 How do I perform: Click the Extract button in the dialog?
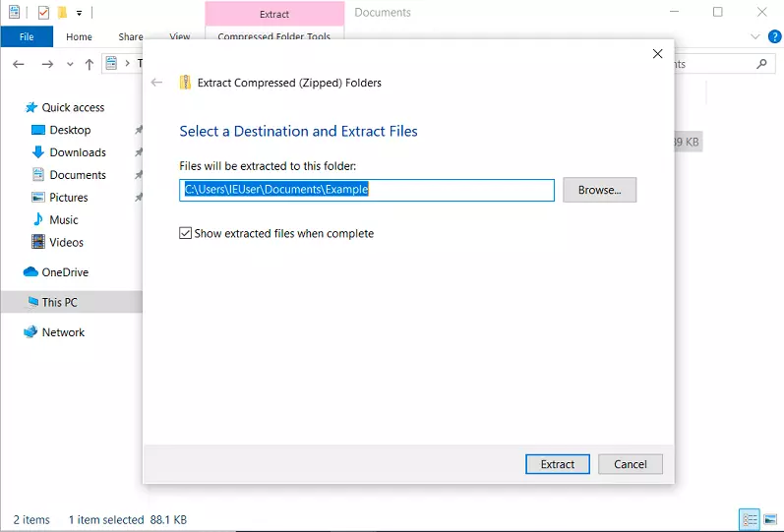point(558,464)
